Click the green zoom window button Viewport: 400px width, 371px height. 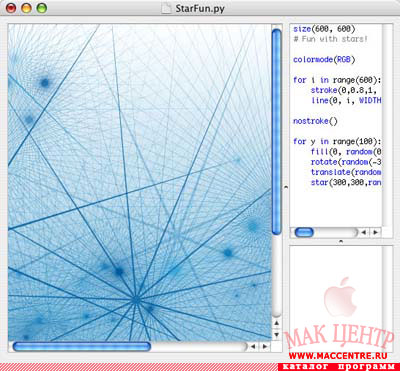pos(42,8)
